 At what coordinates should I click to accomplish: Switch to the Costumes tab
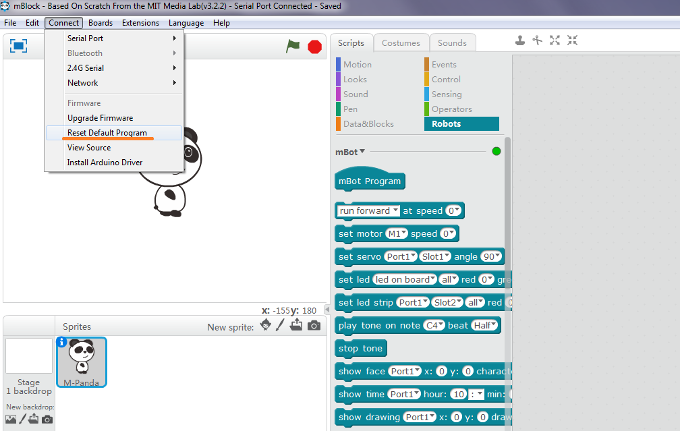401,43
